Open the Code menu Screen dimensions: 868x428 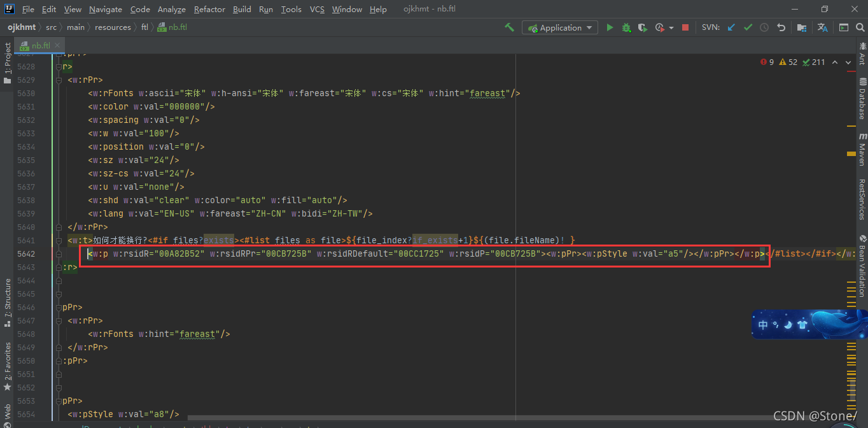[140, 9]
